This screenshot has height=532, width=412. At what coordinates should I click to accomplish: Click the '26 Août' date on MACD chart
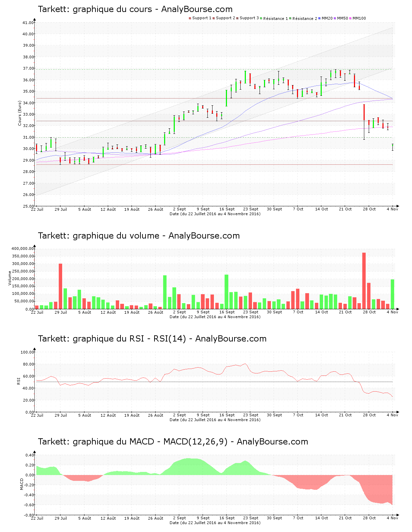click(156, 518)
